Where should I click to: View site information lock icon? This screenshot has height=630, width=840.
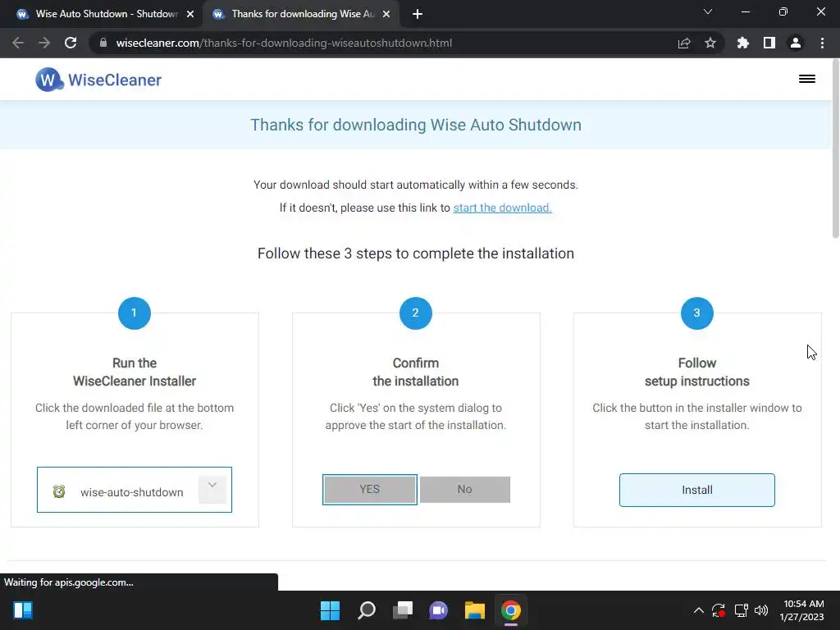pyautogui.click(x=103, y=43)
